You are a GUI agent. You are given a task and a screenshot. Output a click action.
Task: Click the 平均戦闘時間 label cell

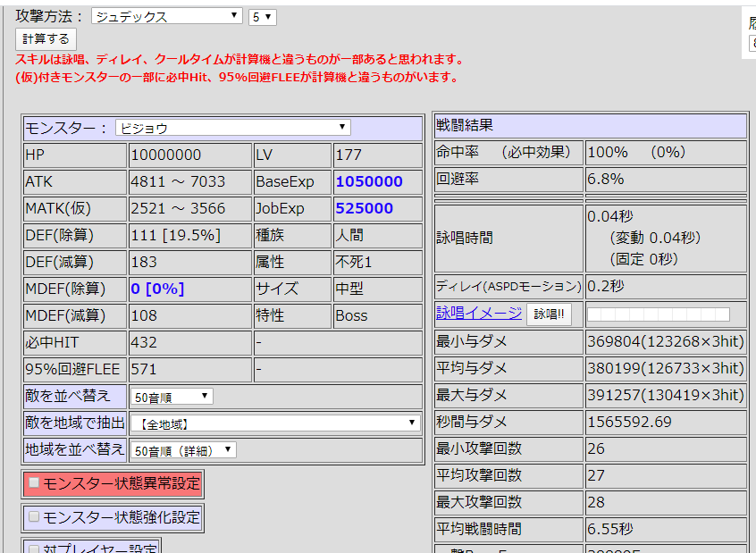(x=508, y=530)
